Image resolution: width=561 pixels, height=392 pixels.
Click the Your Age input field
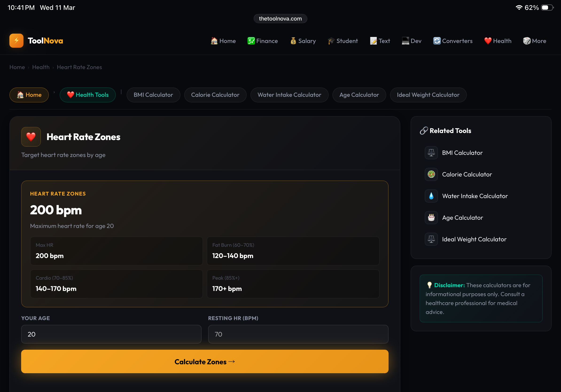[111, 334]
